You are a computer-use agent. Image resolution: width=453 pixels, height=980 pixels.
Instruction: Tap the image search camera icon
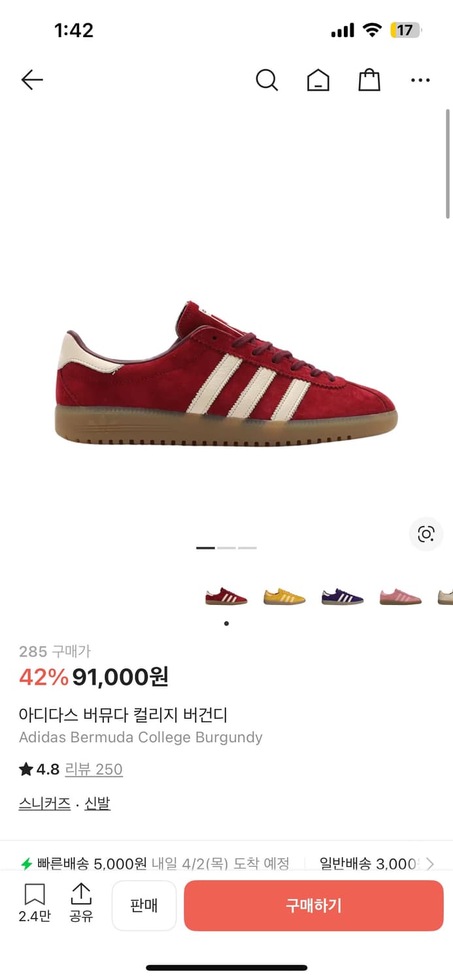point(426,534)
